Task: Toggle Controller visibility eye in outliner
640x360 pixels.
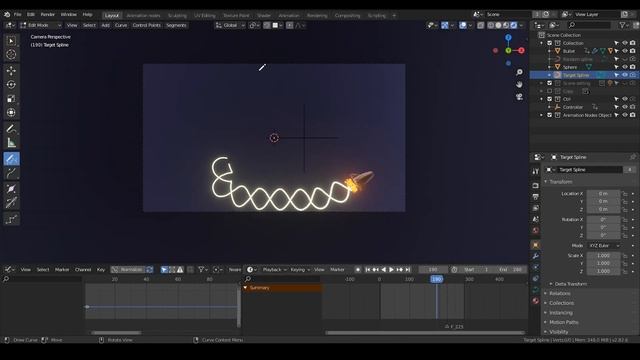Action: [624, 107]
